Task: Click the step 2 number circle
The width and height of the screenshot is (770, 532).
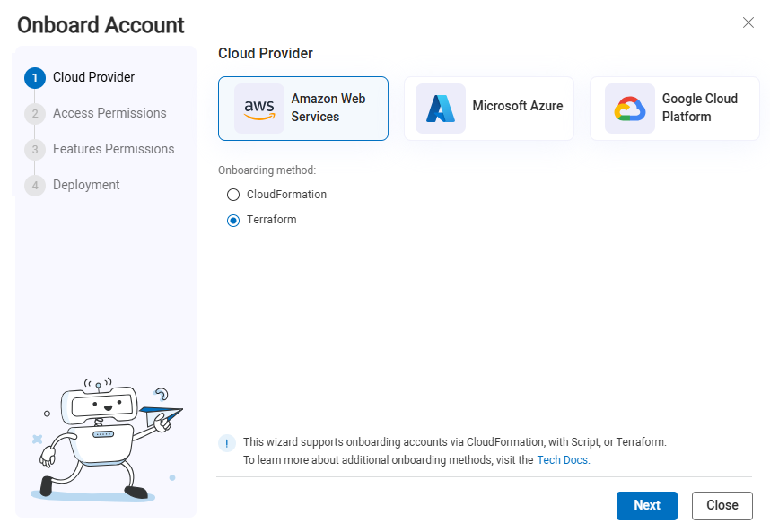Action: (x=35, y=114)
